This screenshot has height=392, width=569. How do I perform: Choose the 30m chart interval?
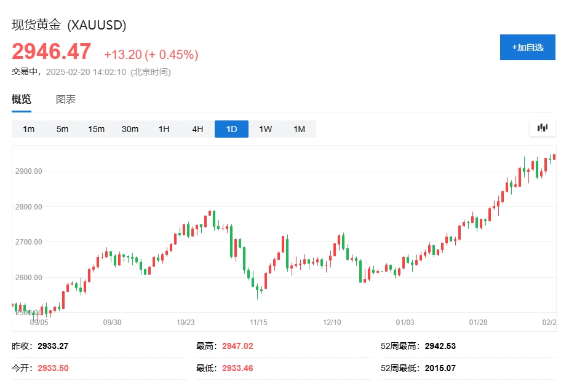point(130,129)
